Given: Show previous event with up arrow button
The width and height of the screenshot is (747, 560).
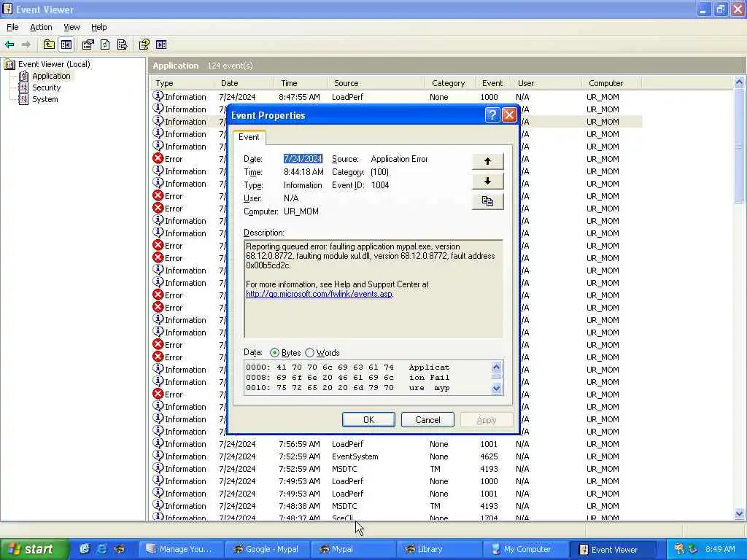Looking at the screenshot, I should pos(487,161).
